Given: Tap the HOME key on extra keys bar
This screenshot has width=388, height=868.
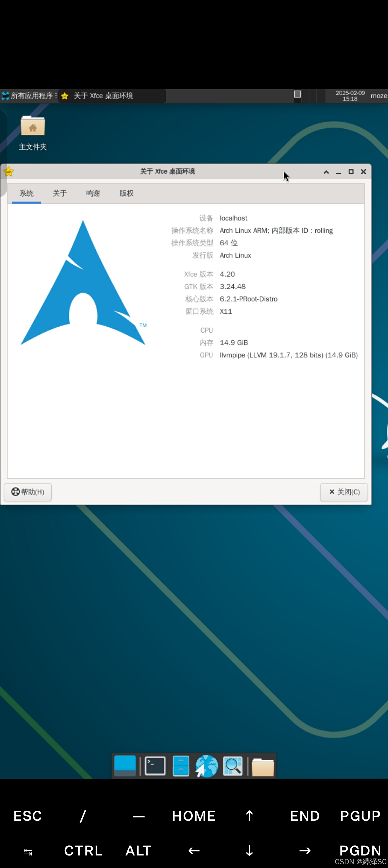Looking at the screenshot, I should pos(194,816).
